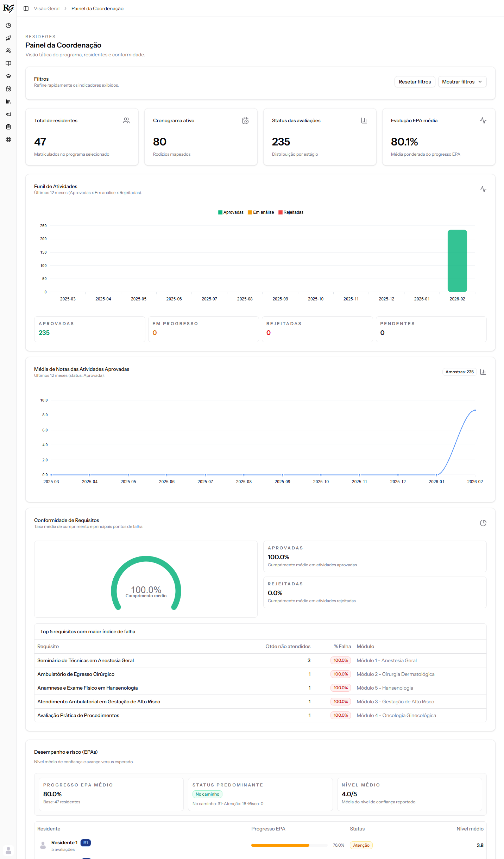Click the 2026-02 green bar in funnel chart
The image size is (504, 859).
(457, 261)
